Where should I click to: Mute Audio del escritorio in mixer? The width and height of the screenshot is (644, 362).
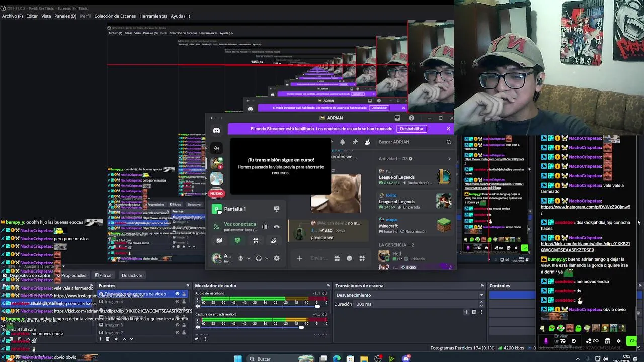point(197,306)
